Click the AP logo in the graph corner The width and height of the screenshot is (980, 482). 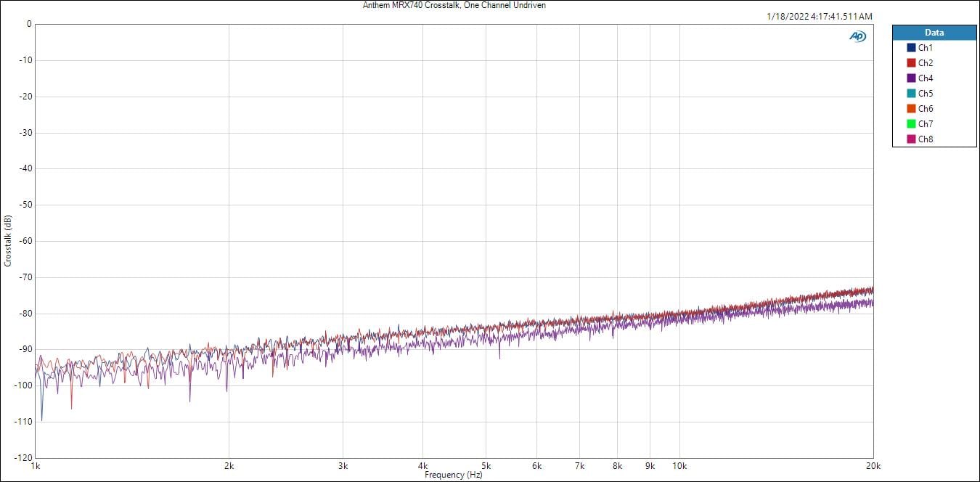[x=858, y=36]
